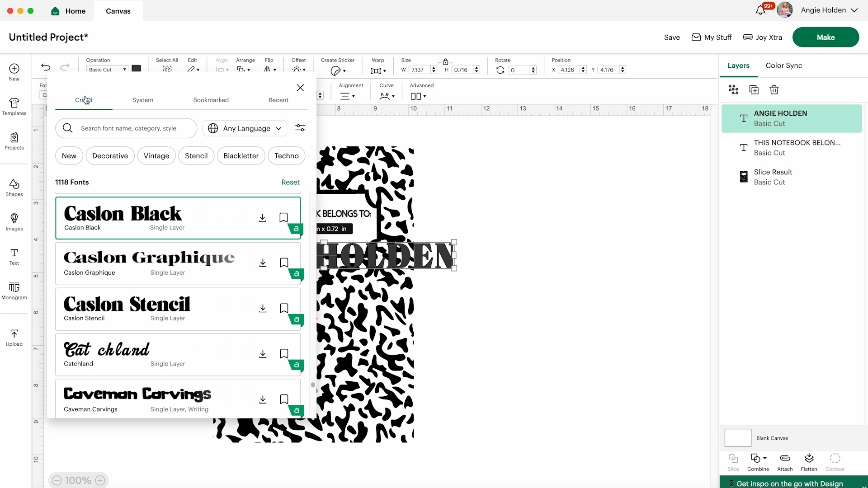Image resolution: width=868 pixels, height=488 pixels.
Task: Click the Make button
Action: tap(826, 38)
